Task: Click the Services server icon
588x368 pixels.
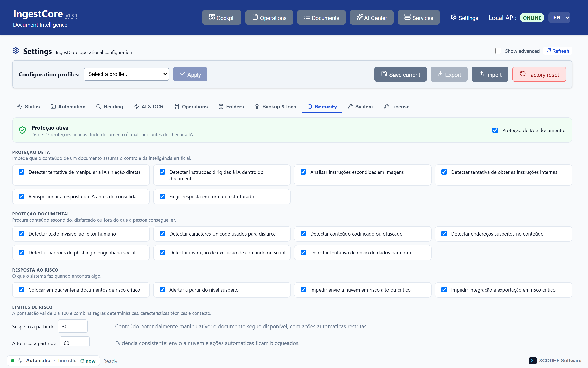Action: coord(407,17)
